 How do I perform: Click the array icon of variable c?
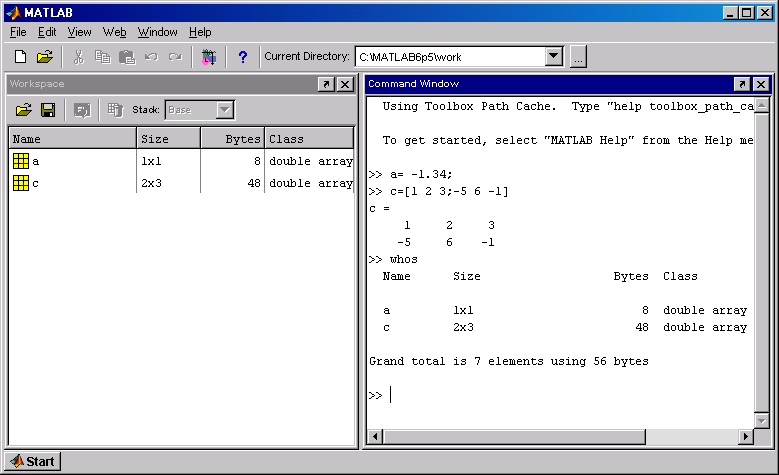pyautogui.click(x=21, y=183)
